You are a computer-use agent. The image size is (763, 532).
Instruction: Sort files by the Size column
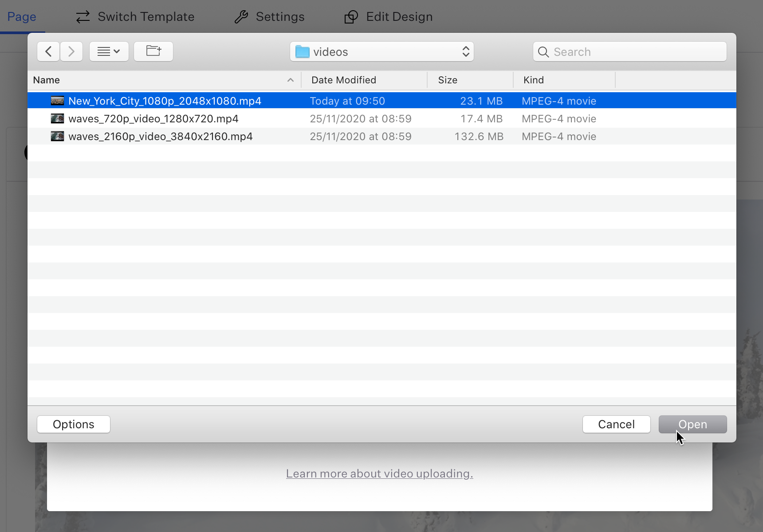[x=470, y=80]
